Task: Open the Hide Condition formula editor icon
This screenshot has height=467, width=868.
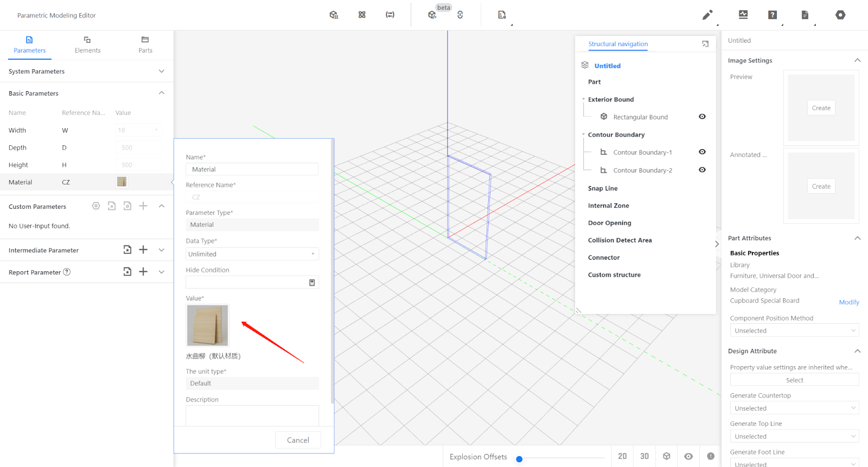Action: [x=312, y=283]
